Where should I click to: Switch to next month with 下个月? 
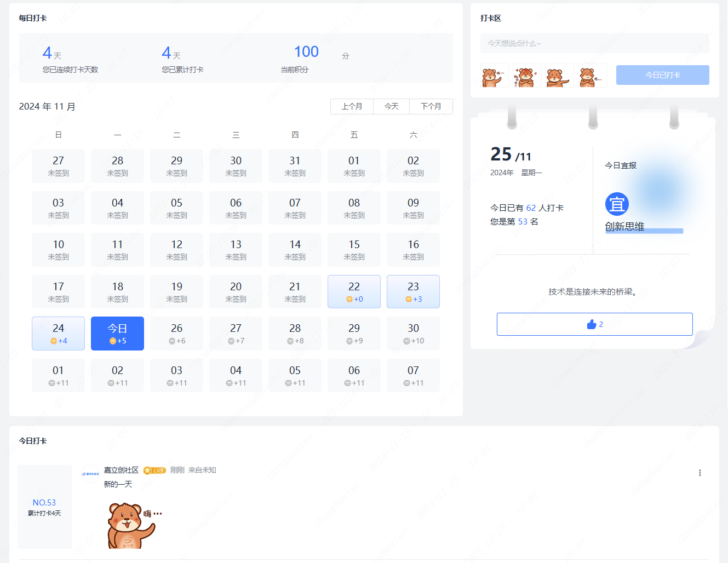click(x=431, y=106)
